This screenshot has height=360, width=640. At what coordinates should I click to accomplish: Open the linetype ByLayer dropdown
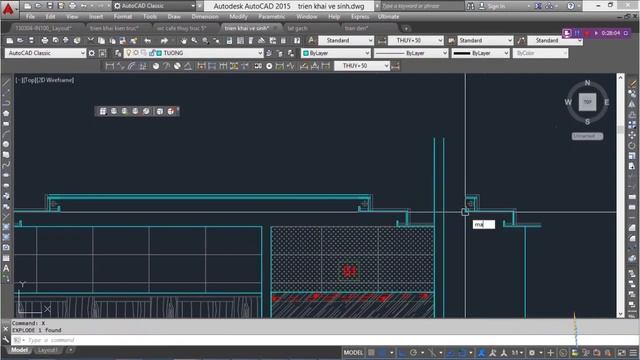(444, 53)
